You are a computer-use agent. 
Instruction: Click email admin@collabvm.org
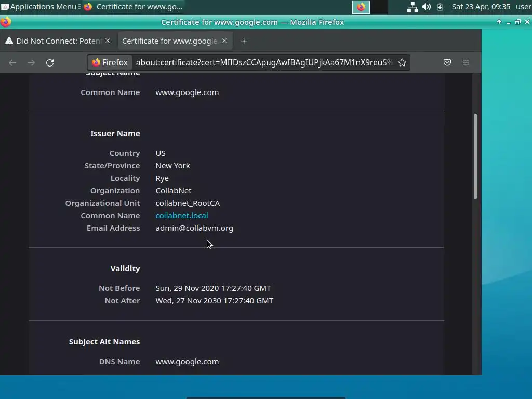click(194, 228)
